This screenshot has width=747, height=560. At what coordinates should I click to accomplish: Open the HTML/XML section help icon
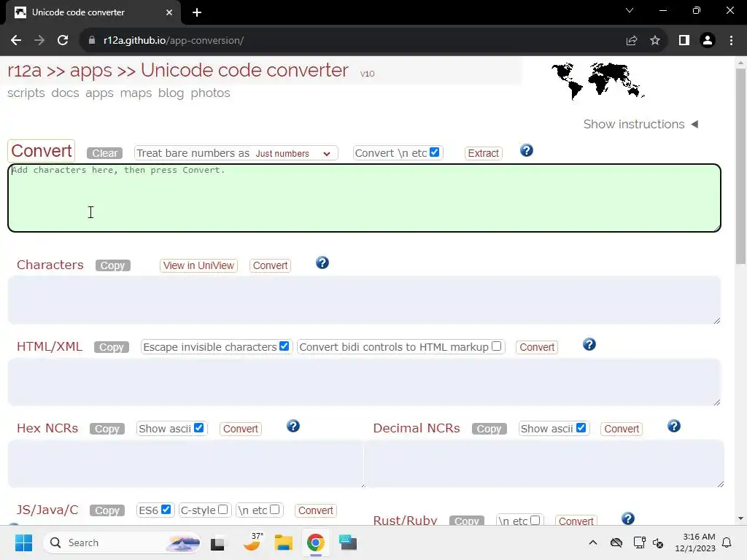coord(589,344)
